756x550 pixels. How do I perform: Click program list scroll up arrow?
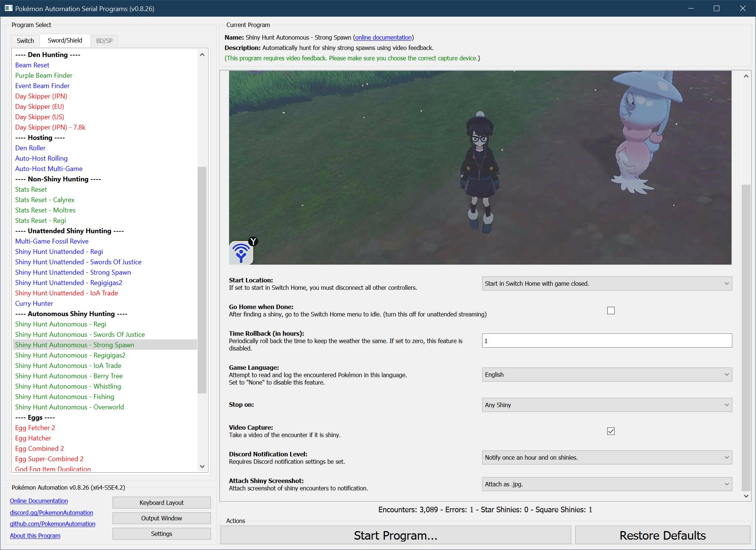(x=202, y=55)
